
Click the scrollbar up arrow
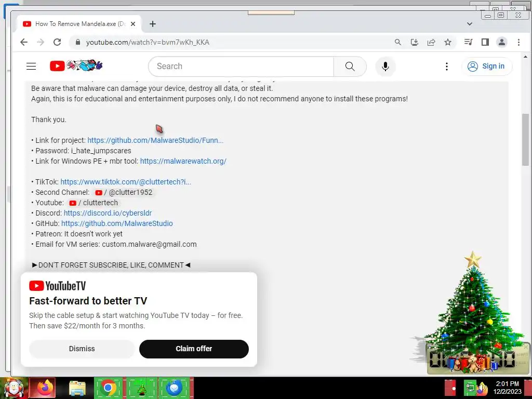coord(525,57)
